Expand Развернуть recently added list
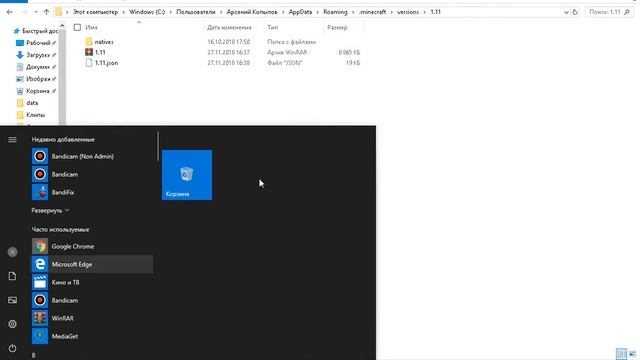 coord(50,210)
